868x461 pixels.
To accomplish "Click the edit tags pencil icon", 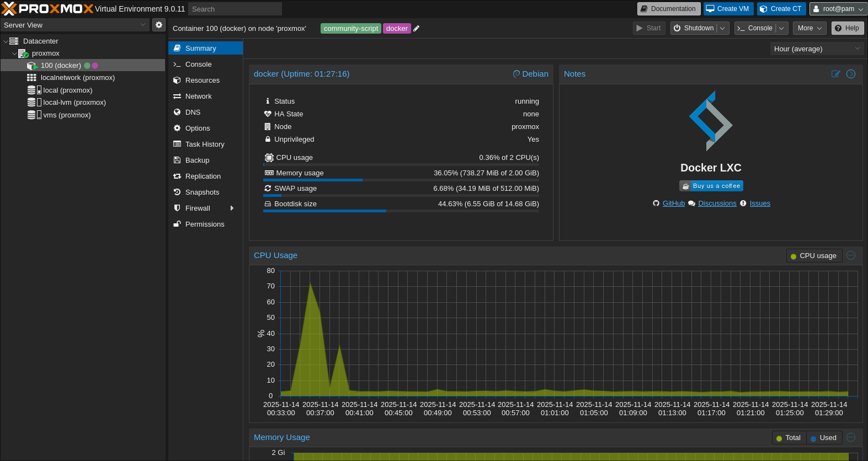I will click(417, 29).
